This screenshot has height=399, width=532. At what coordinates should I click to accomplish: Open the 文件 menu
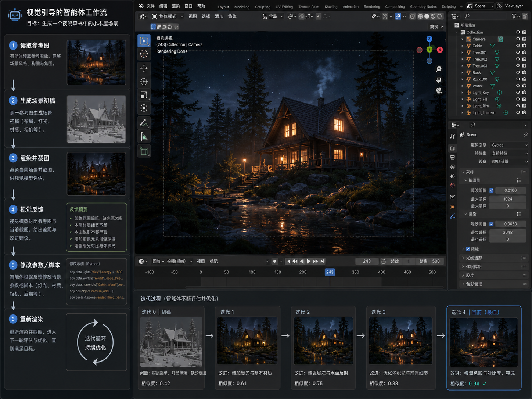click(151, 6)
